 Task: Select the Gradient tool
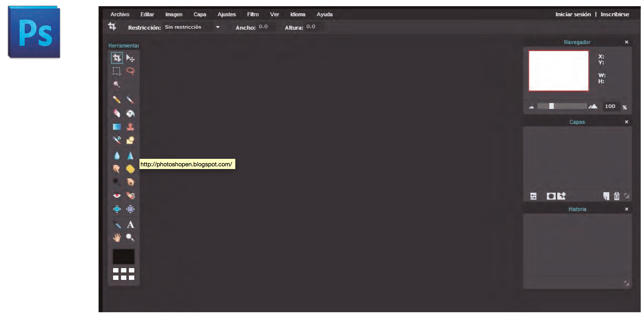click(x=117, y=127)
